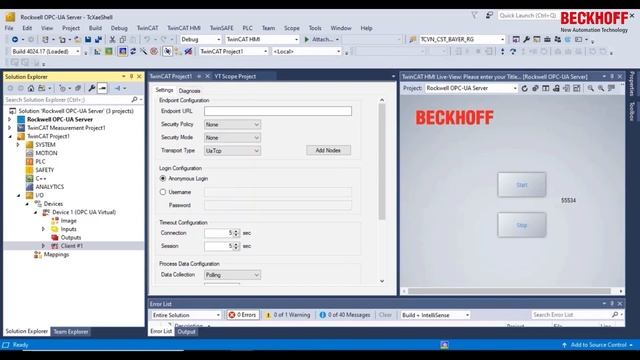Select the Username radio button
640x360 pixels.
point(163,192)
